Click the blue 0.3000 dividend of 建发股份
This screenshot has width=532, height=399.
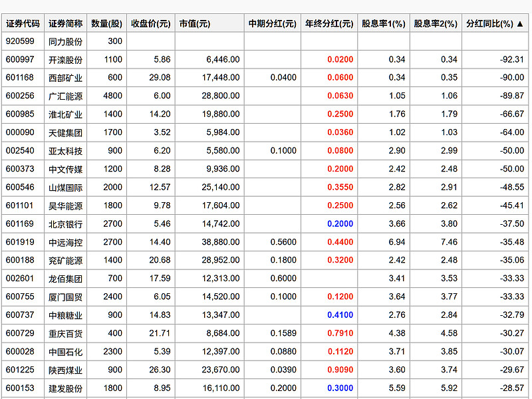click(340, 388)
